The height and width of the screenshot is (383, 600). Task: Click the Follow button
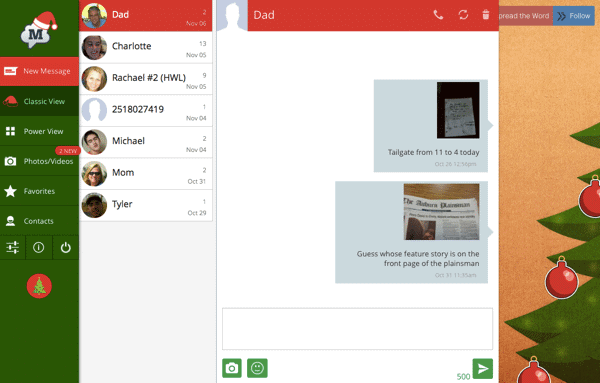click(x=574, y=16)
